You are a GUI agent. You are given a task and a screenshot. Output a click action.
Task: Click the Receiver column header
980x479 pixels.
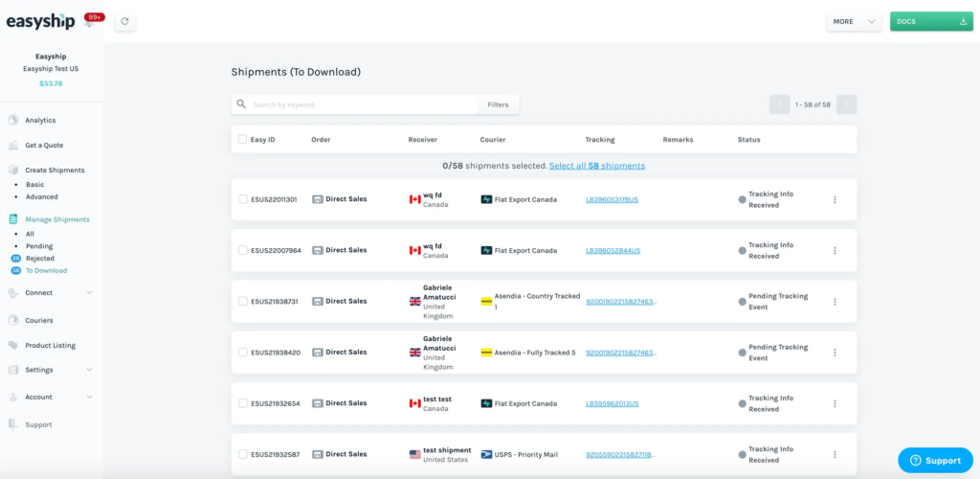click(x=422, y=140)
